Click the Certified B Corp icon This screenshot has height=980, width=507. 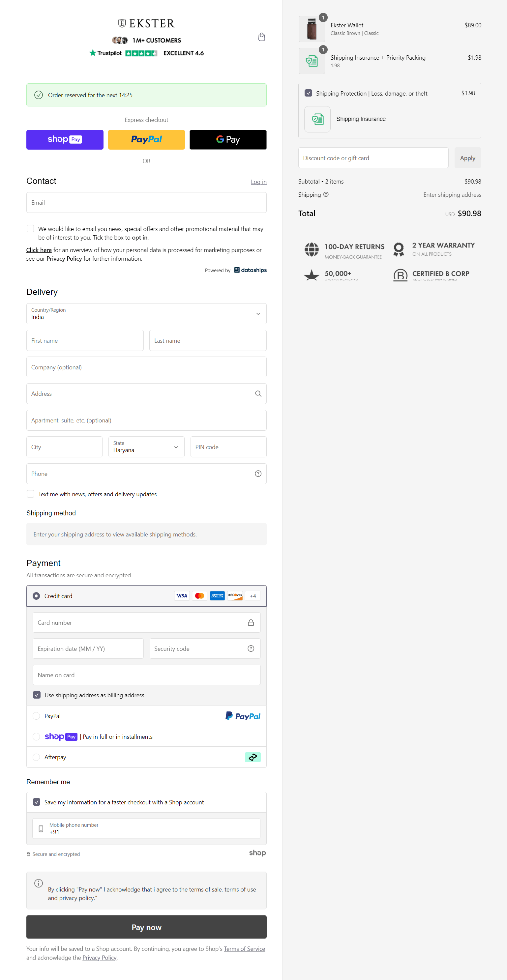coord(400,275)
